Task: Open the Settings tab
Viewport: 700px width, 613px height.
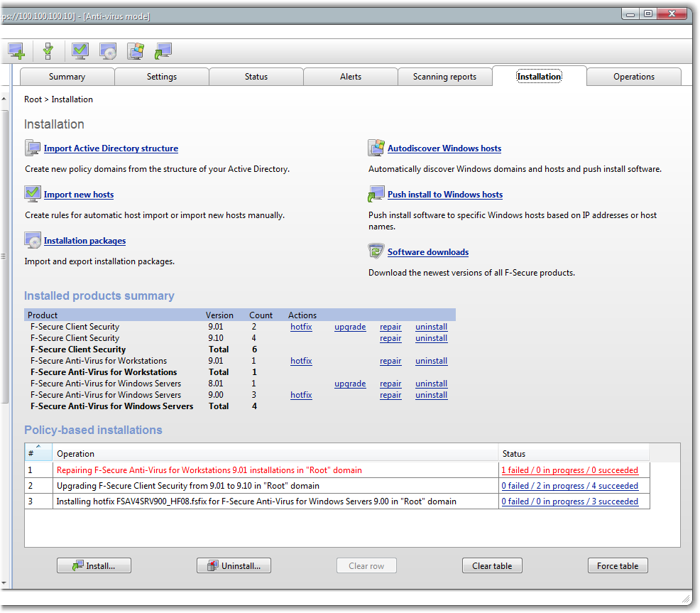Action: pyautogui.click(x=162, y=77)
